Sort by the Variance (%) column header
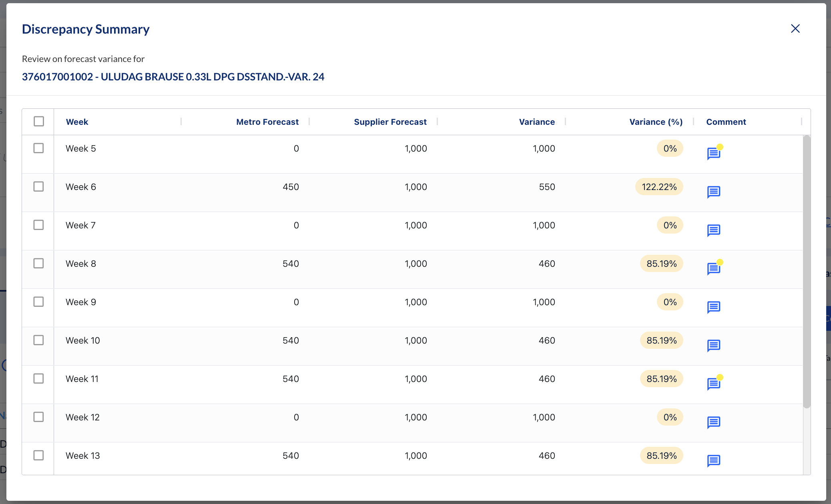Viewport: 831px width, 504px height. click(656, 122)
